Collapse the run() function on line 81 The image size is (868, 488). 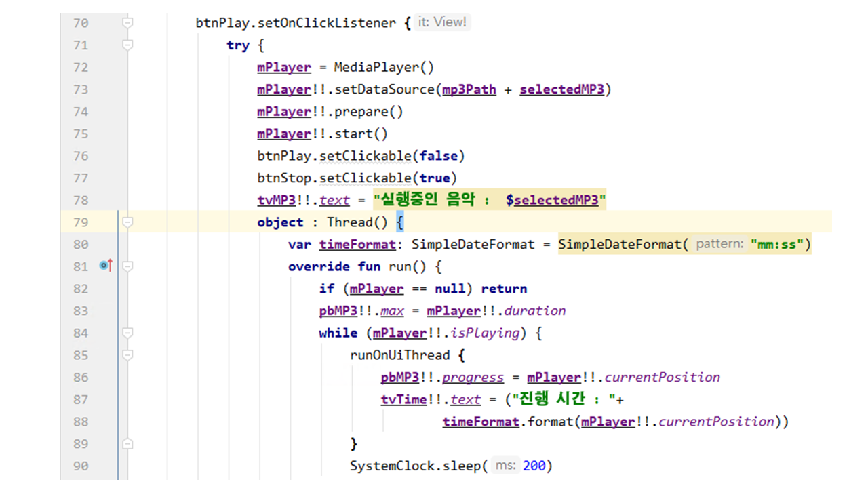pos(127,266)
